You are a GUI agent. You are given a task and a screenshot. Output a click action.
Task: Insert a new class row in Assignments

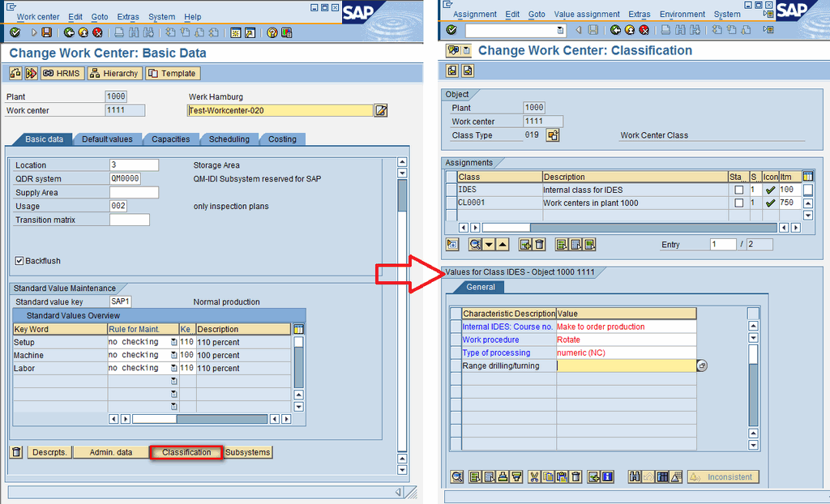pyautogui.click(x=524, y=244)
